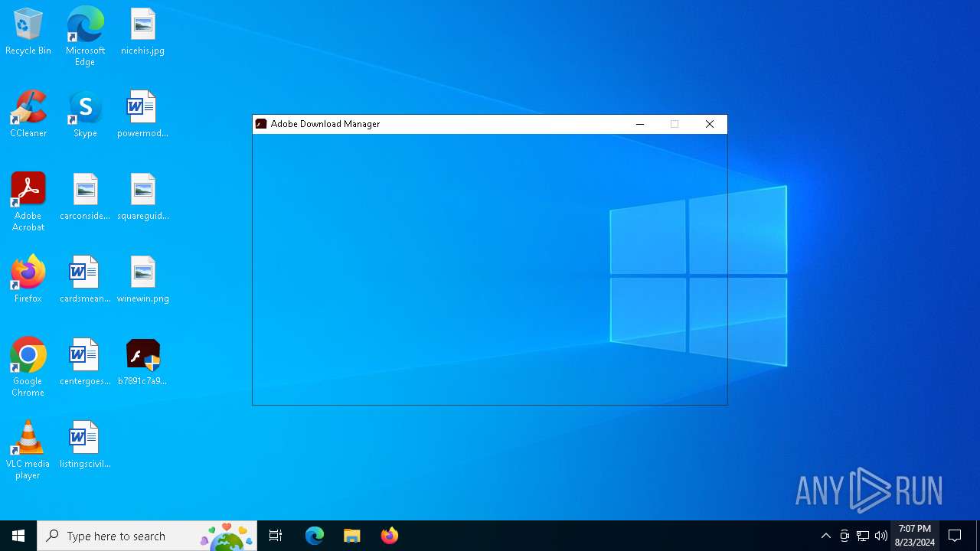
Task: Open the notification center icon
Action: [955, 536]
